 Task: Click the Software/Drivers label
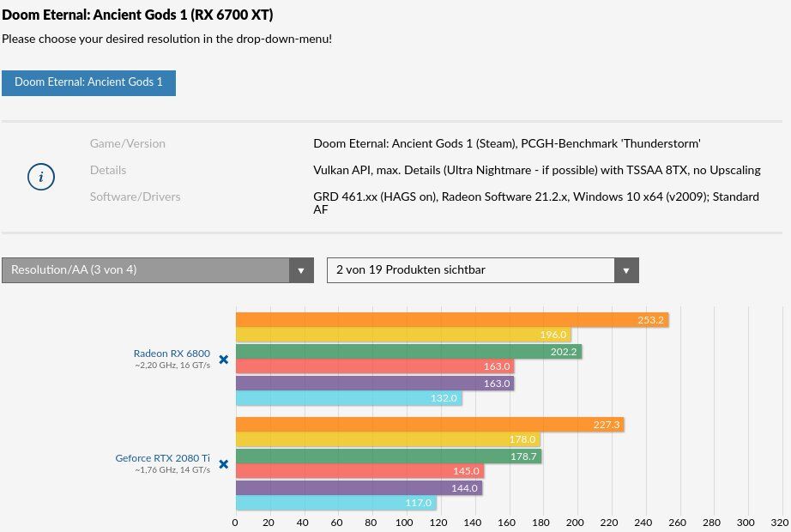click(x=136, y=196)
